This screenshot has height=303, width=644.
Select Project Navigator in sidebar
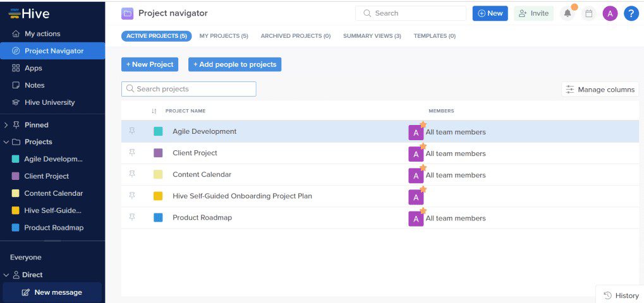pos(52,51)
